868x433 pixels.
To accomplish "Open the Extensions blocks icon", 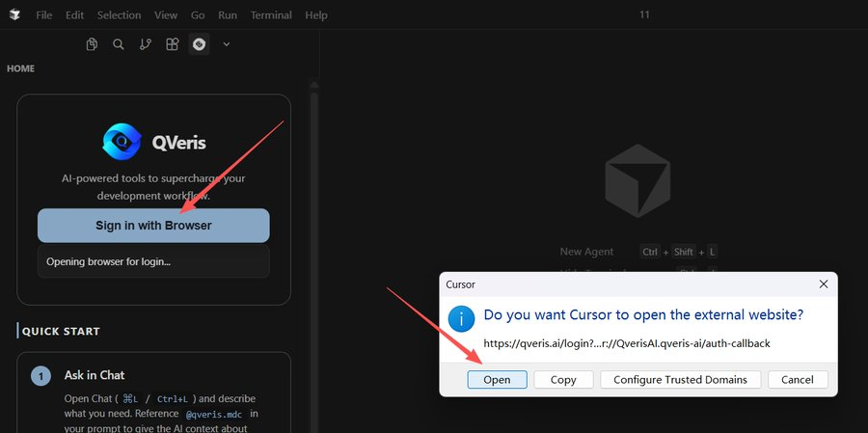I will click(173, 44).
